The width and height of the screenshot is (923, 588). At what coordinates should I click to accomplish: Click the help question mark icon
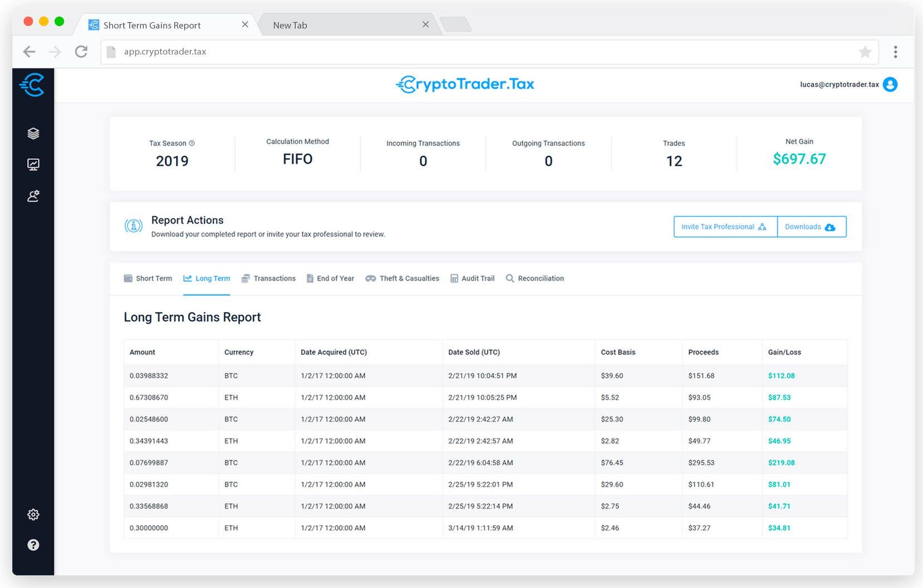33,545
